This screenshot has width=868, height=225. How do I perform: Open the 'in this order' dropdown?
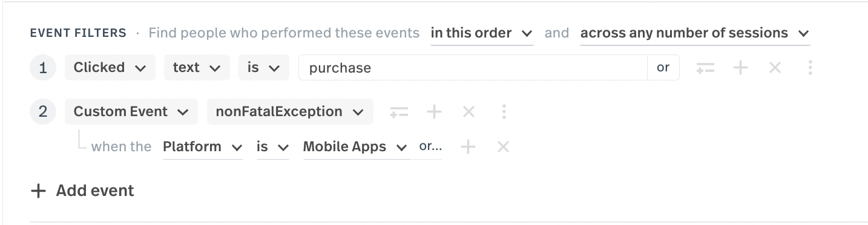482,33
